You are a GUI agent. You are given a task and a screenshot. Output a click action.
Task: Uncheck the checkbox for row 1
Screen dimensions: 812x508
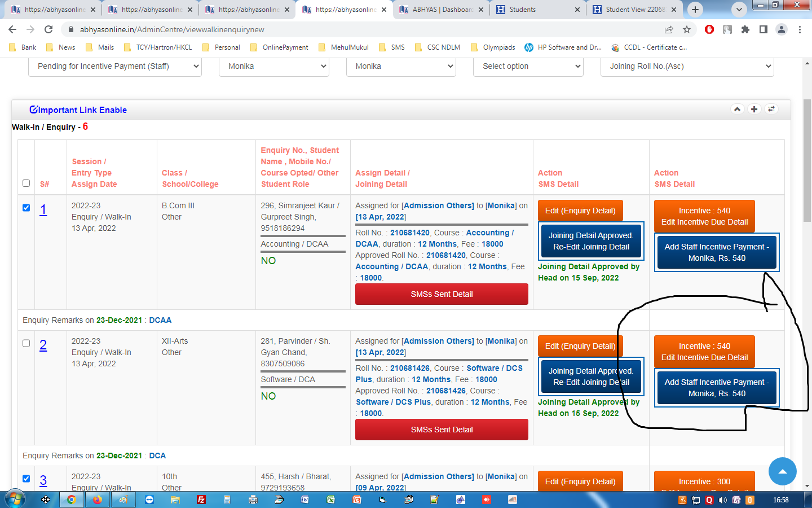click(x=26, y=208)
